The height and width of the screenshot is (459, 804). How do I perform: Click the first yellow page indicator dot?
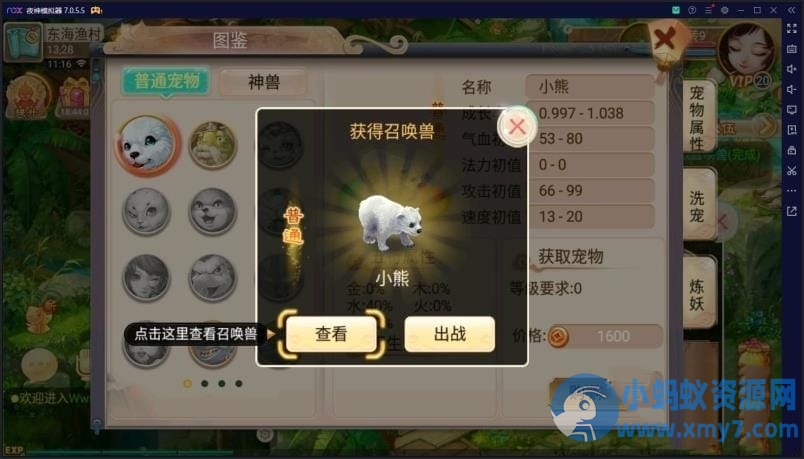pyautogui.click(x=188, y=383)
